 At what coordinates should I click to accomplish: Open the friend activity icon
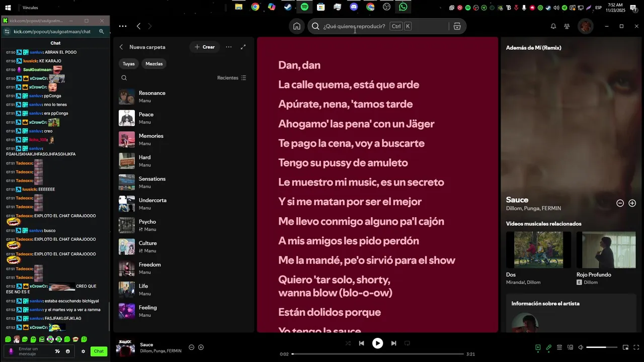[567, 26]
